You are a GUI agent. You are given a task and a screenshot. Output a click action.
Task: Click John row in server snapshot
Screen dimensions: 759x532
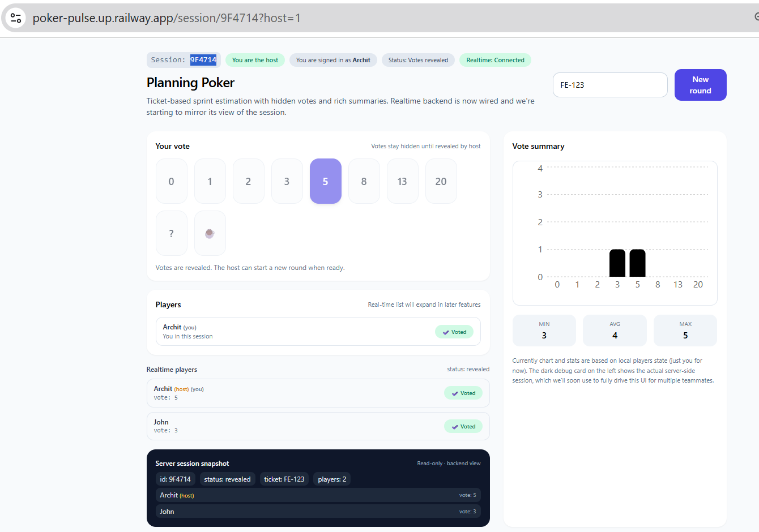(318, 511)
